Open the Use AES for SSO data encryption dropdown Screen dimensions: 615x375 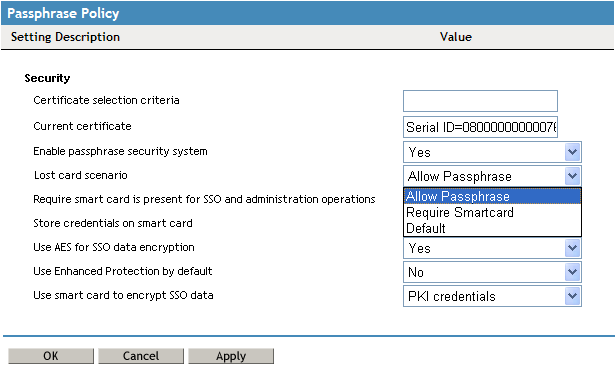pos(492,248)
